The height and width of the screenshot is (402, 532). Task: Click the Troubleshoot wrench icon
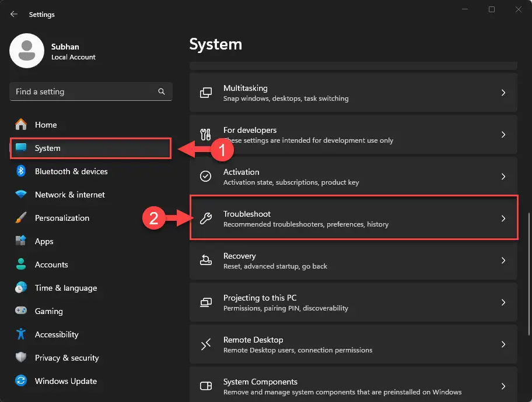[205, 218]
